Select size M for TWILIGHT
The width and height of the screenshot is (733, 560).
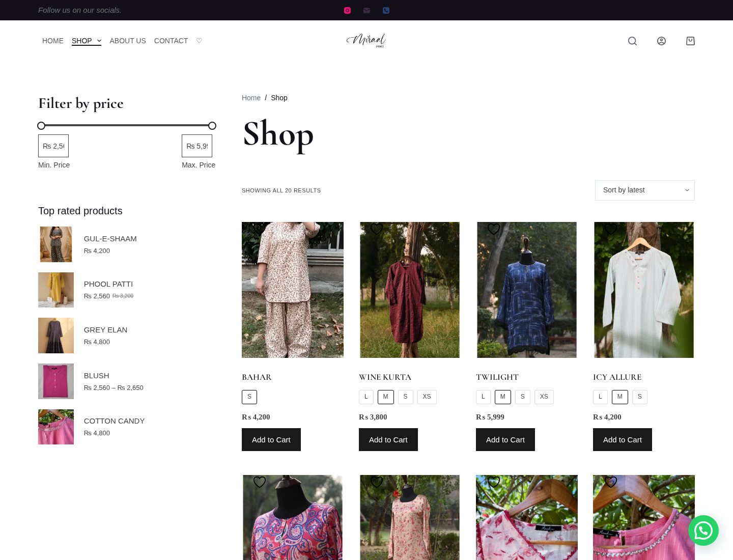point(503,397)
